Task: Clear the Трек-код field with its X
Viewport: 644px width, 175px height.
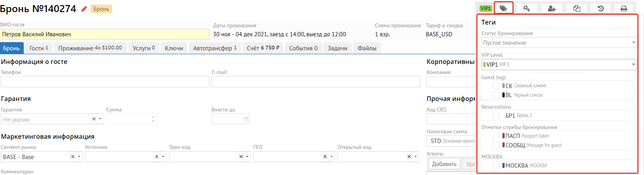Action: coord(241,157)
